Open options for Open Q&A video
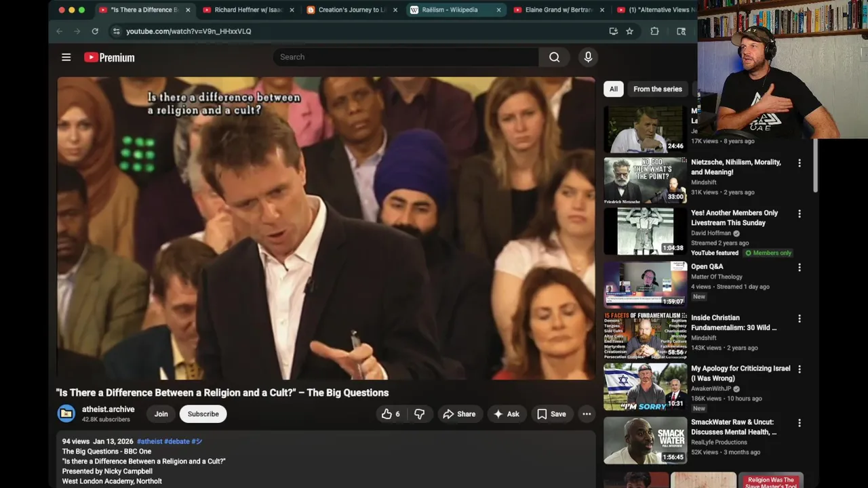Image resolution: width=868 pixels, height=488 pixels. click(799, 268)
